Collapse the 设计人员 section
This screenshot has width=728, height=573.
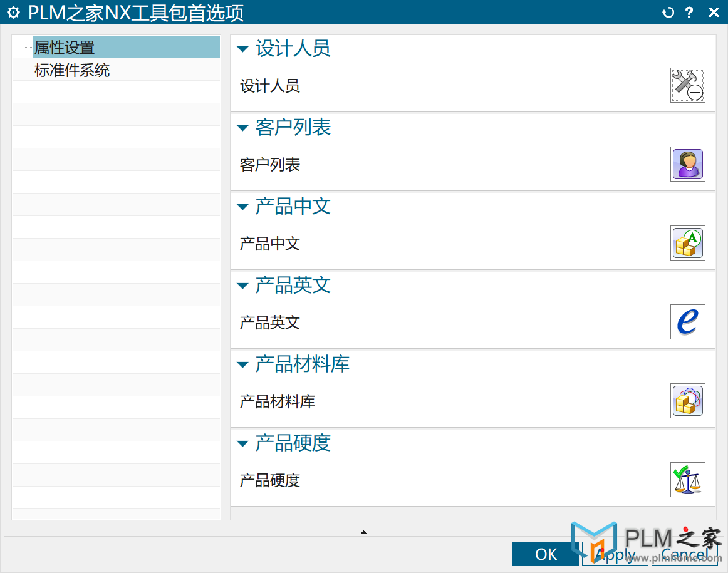click(x=242, y=49)
